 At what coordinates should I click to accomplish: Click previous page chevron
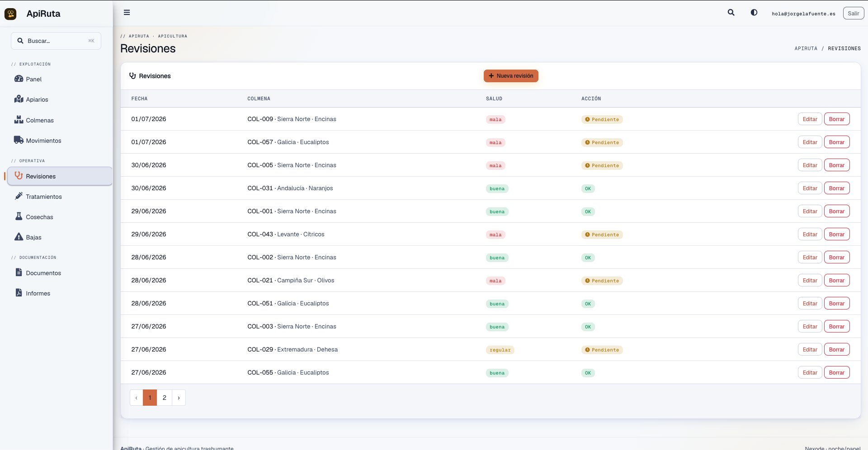(x=137, y=398)
